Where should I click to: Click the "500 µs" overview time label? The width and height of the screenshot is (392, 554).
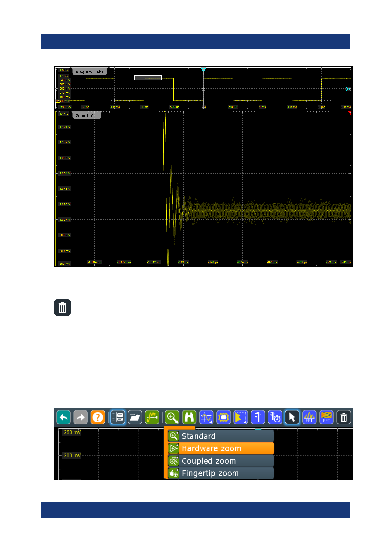click(233, 107)
